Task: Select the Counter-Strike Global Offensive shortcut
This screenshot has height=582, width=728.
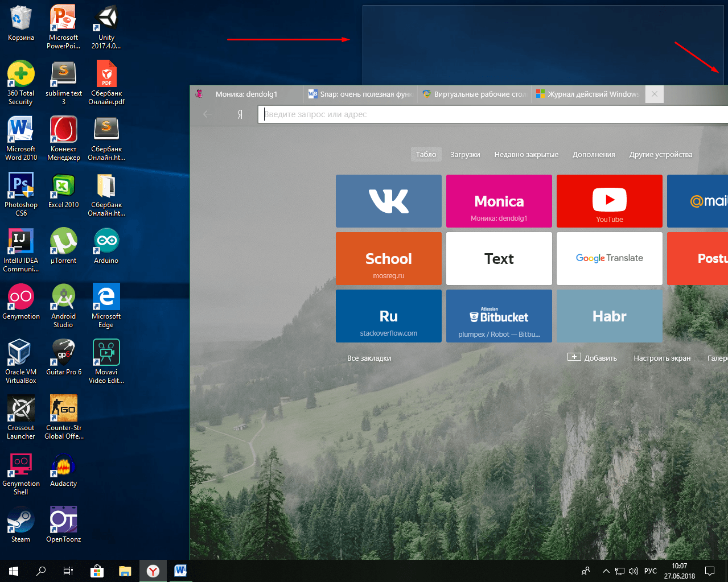Action: pos(64,418)
